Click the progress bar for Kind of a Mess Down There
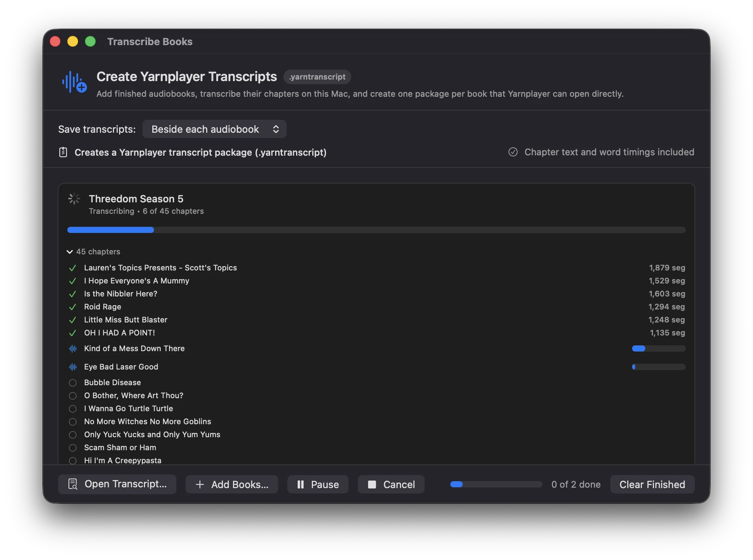This screenshot has width=753, height=560. coord(658,348)
